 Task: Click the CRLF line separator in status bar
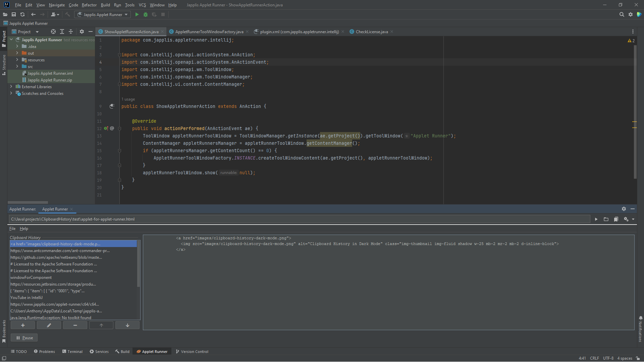coord(594,358)
